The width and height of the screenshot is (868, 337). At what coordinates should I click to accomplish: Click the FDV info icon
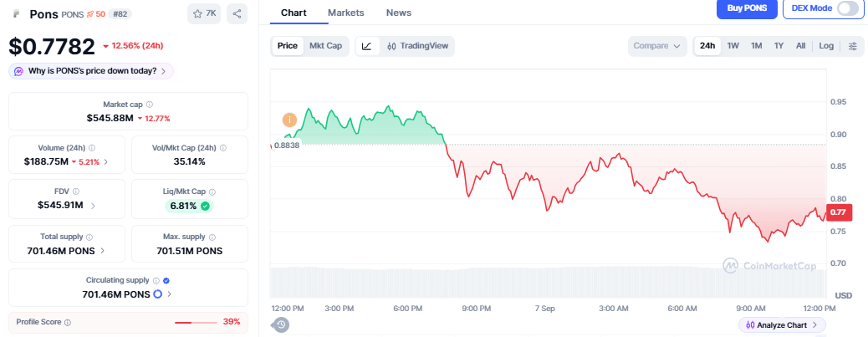coord(76,191)
